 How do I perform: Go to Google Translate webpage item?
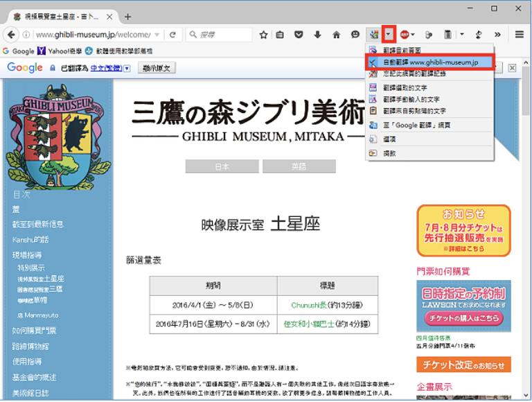point(429,125)
